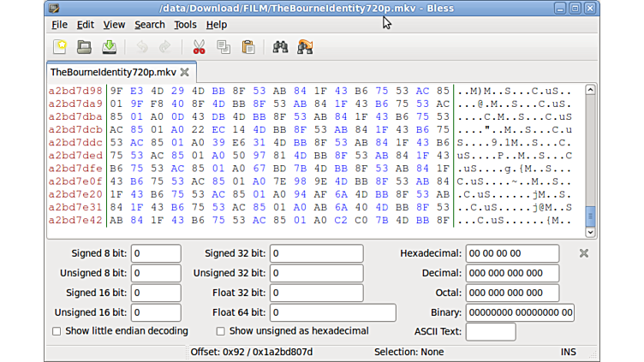
Task: Click the INS insert mode indicator
Action: coord(569,352)
